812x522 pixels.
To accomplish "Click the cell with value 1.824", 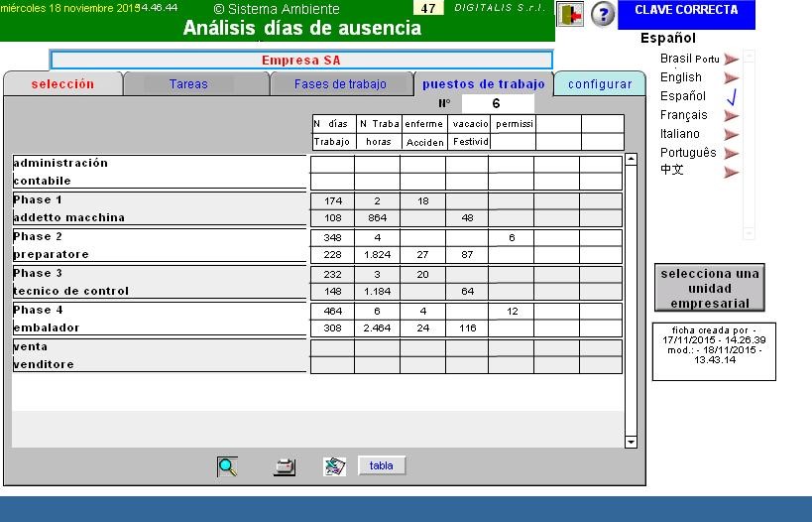I will point(377,255).
